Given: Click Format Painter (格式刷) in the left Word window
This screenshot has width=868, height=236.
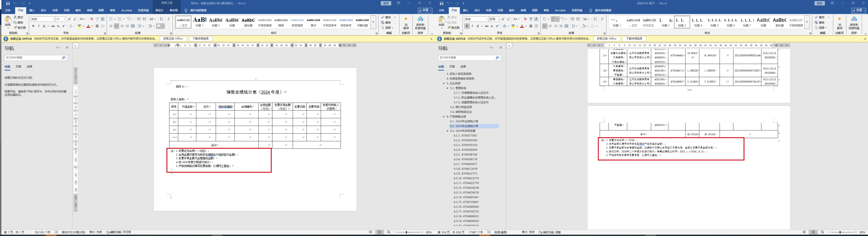Looking at the screenshot, I should click(20, 28).
